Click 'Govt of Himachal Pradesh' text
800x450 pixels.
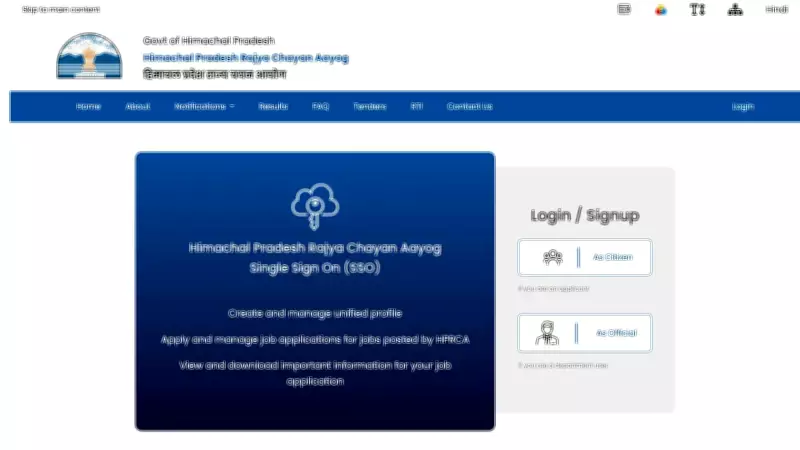pyautogui.click(x=209, y=40)
